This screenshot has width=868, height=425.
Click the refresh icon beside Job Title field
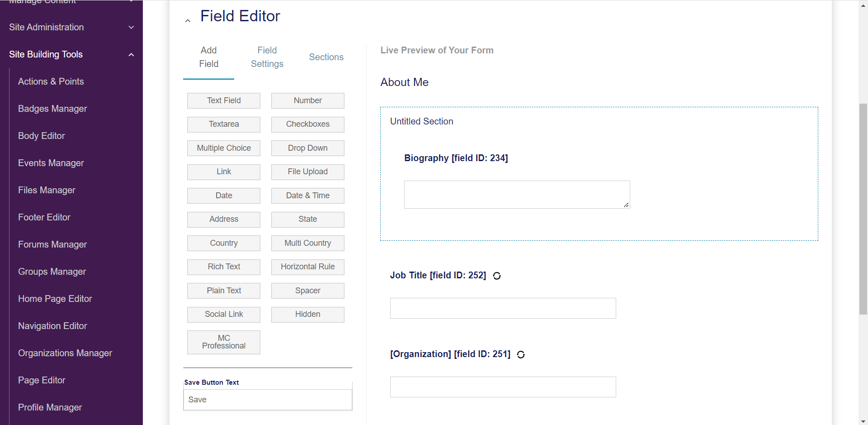point(497,276)
